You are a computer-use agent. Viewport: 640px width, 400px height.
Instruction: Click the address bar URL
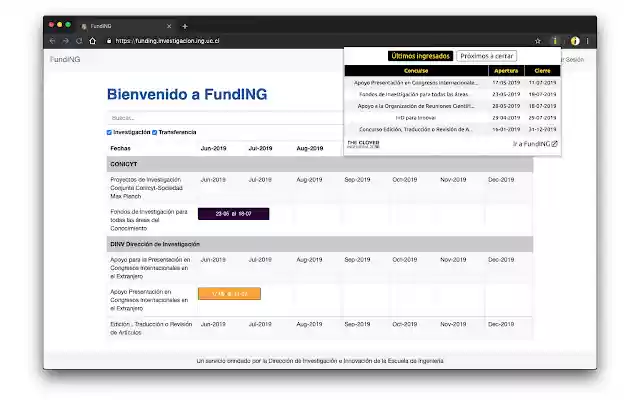tap(167, 41)
